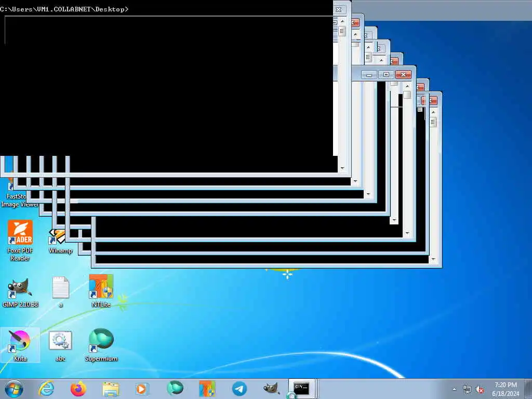Viewport: 532px width, 399px height.
Task: Close the console window showing three caption buttons
Action: 403,75
